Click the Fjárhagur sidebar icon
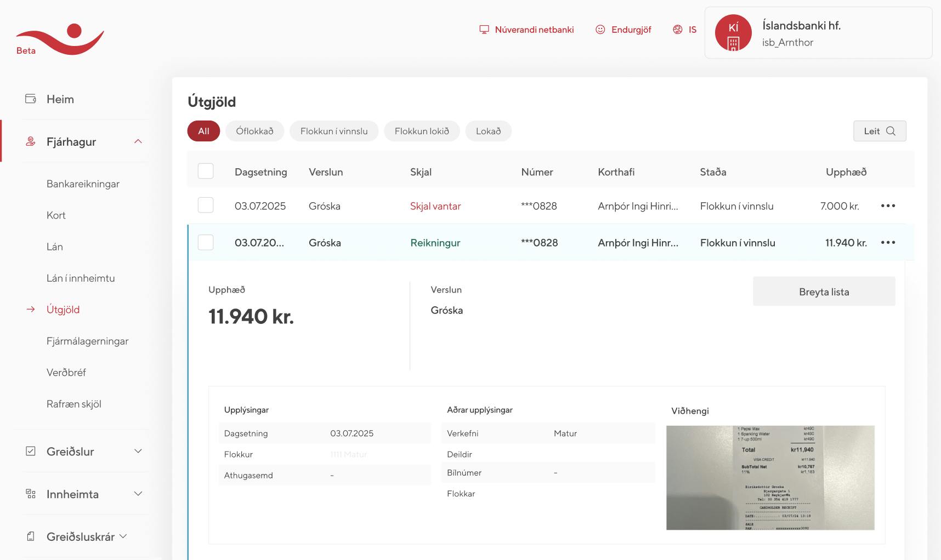Screen dimensions: 941x560 [x=31, y=141]
